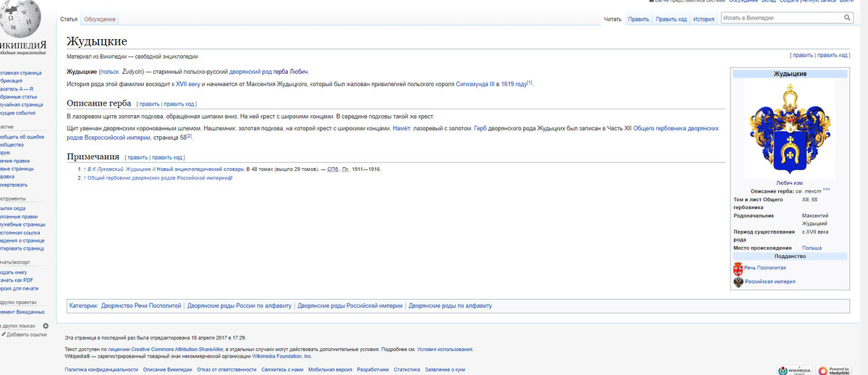Open the Российская империя eagle icon

tap(738, 282)
